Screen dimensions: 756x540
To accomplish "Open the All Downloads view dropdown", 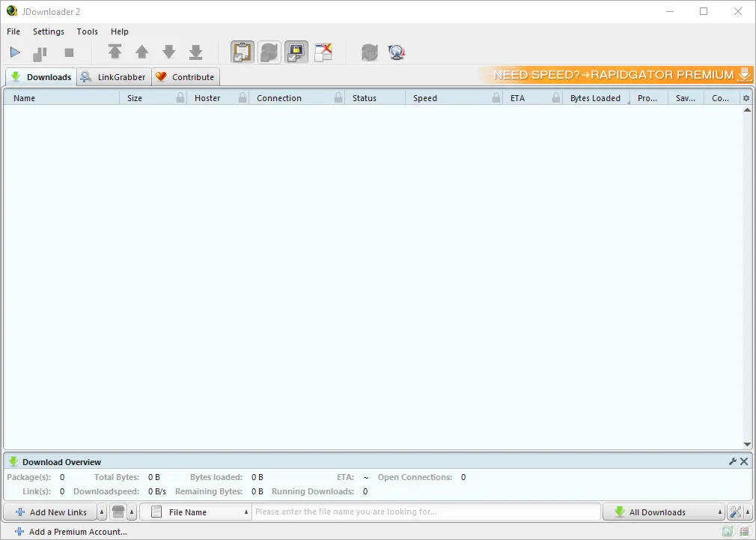I will click(664, 512).
